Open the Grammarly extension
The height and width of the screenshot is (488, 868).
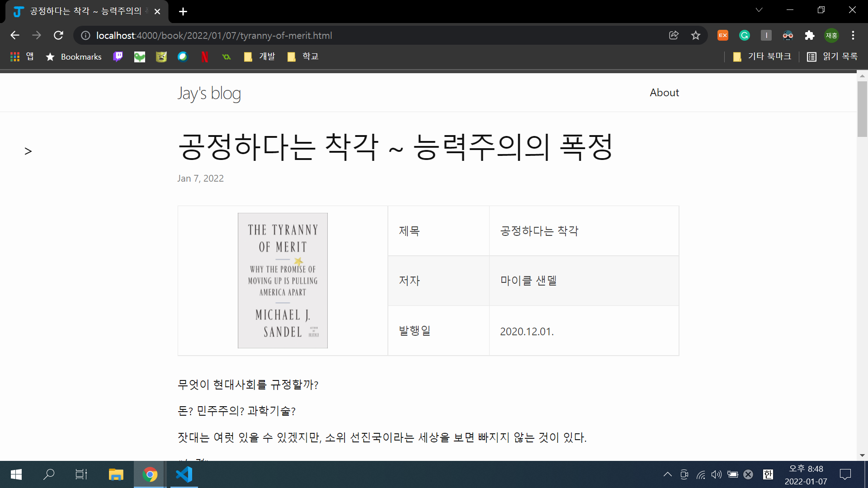[x=745, y=35]
